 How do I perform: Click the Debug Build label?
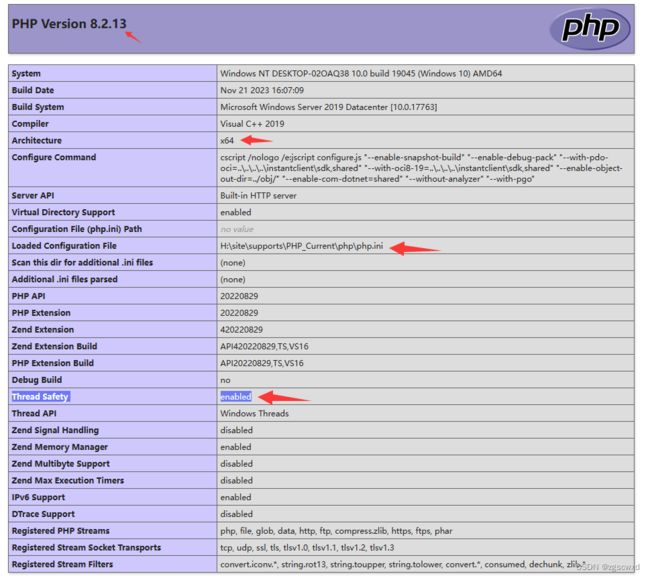(x=36, y=380)
